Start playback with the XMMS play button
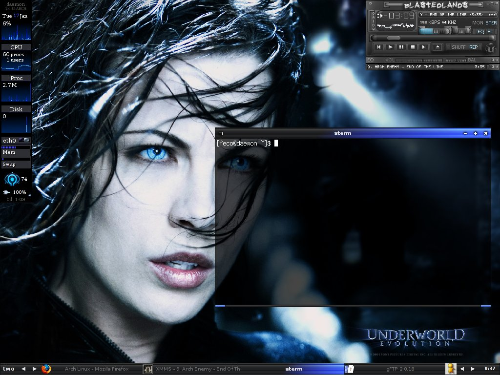 (x=390, y=47)
